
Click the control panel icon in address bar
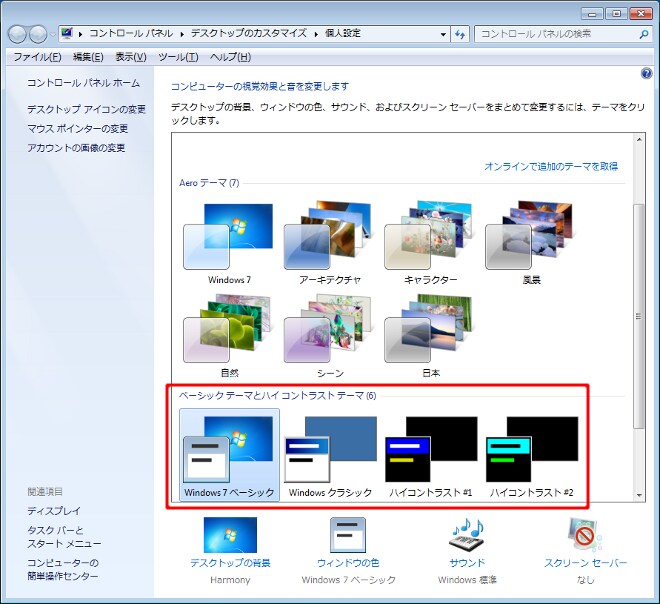(67, 33)
